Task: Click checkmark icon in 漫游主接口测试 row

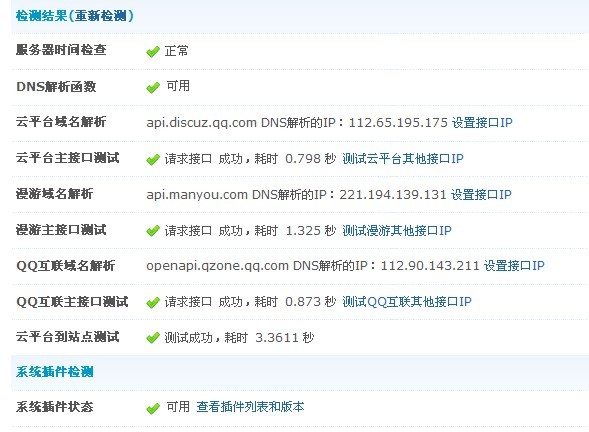Action: tap(153, 231)
